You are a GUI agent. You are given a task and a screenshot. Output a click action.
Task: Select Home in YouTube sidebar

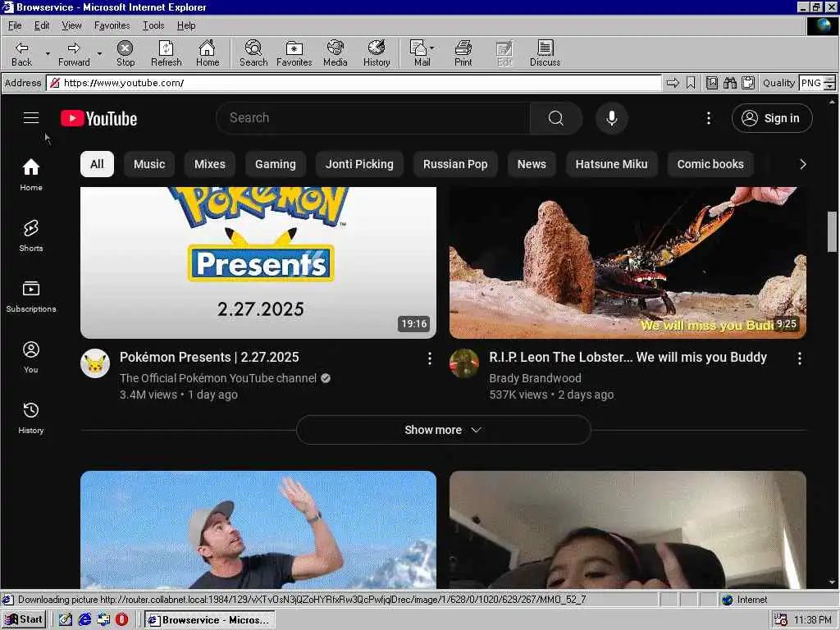31,175
